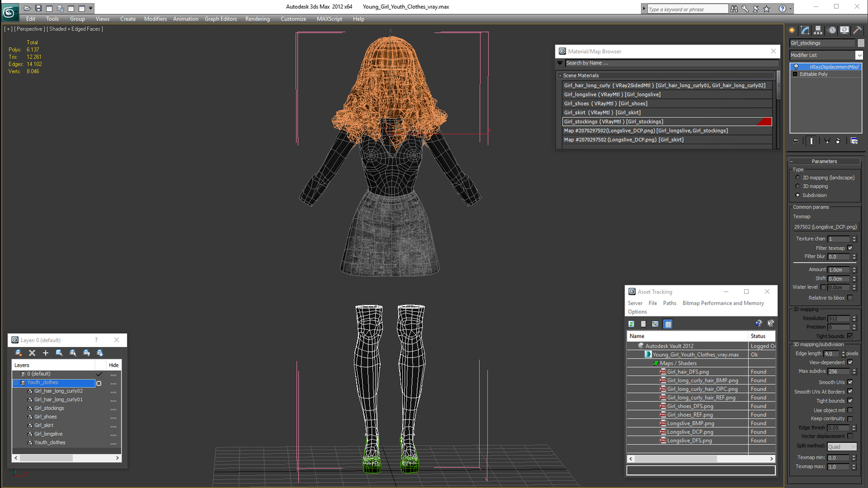Select the Display panel tab
The width and height of the screenshot is (868, 488).
[845, 30]
